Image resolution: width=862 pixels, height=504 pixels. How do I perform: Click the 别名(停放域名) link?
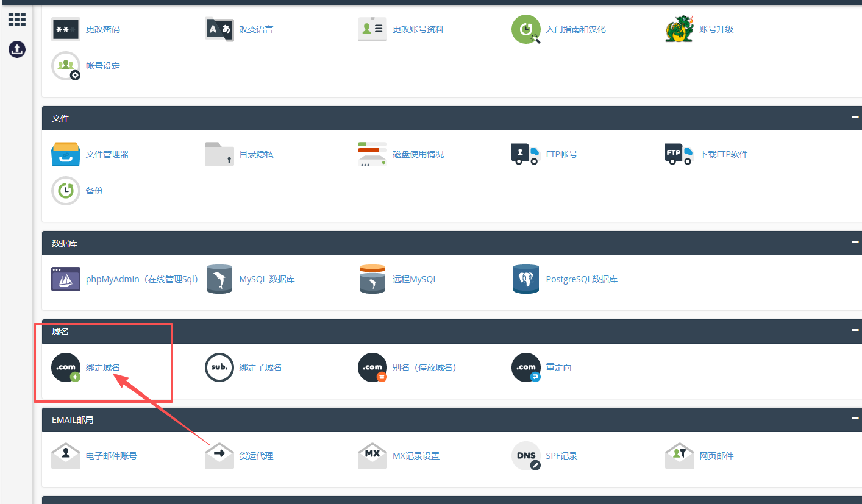click(425, 367)
